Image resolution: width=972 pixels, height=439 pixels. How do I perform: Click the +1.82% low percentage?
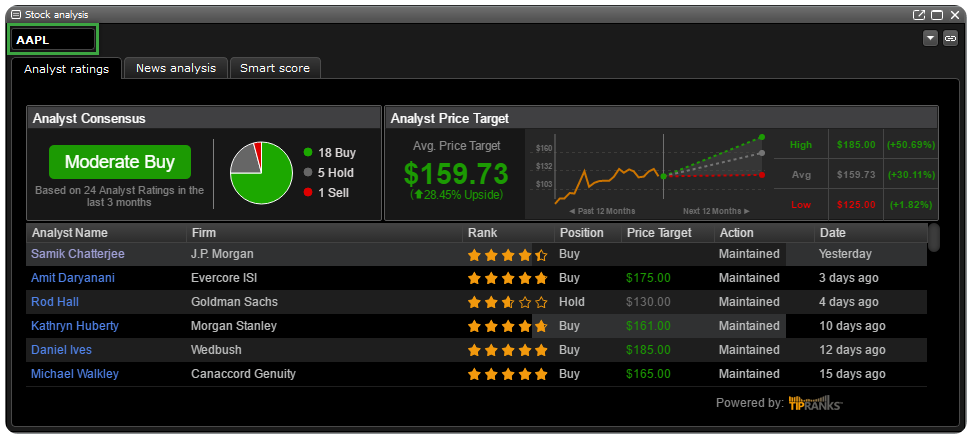[x=911, y=205]
